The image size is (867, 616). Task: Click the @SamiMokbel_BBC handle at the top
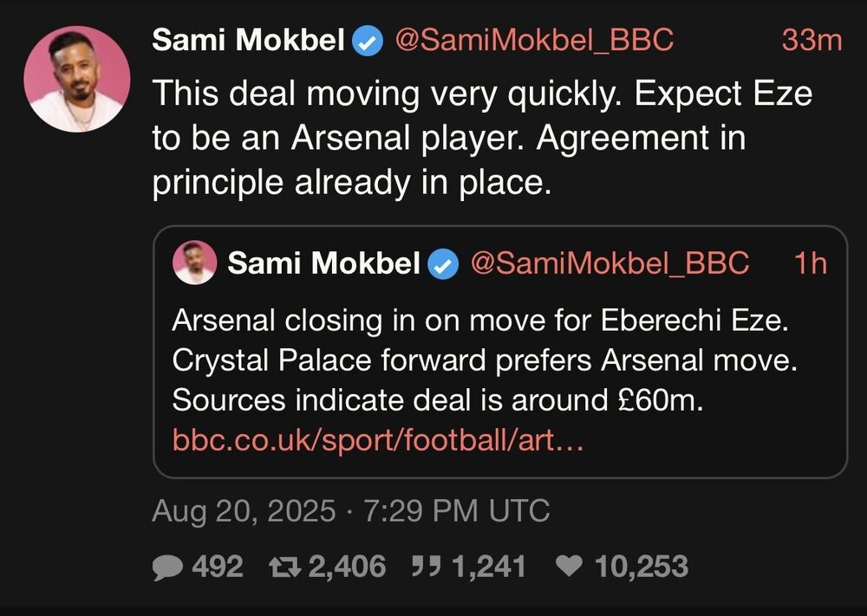534,41
